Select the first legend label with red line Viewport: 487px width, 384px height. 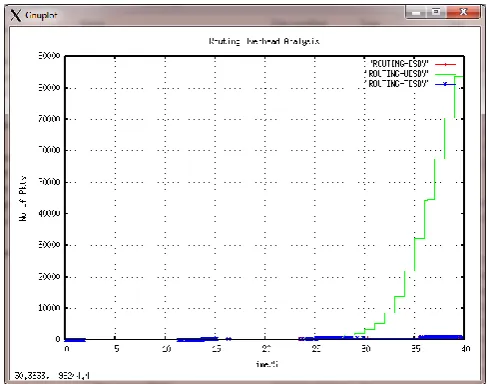(x=399, y=64)
